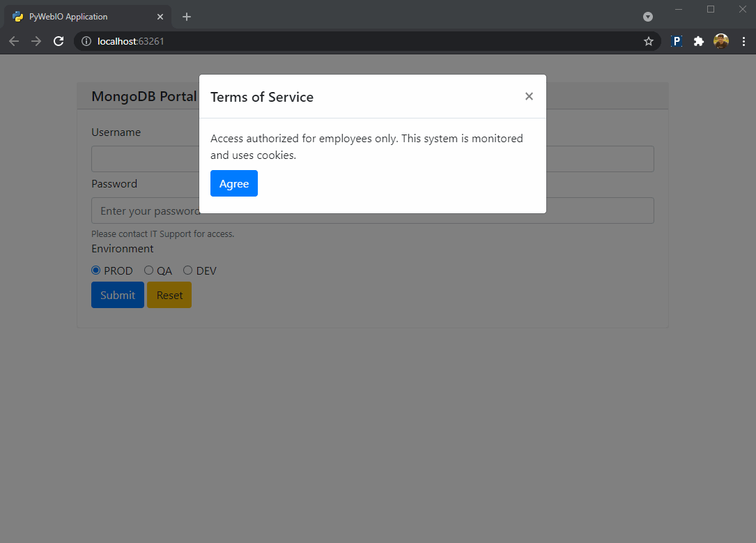756x543 pixels.
Task: Click the Agree button in Terms of Service
Action: pyautogui.click(x=234, y=183)
